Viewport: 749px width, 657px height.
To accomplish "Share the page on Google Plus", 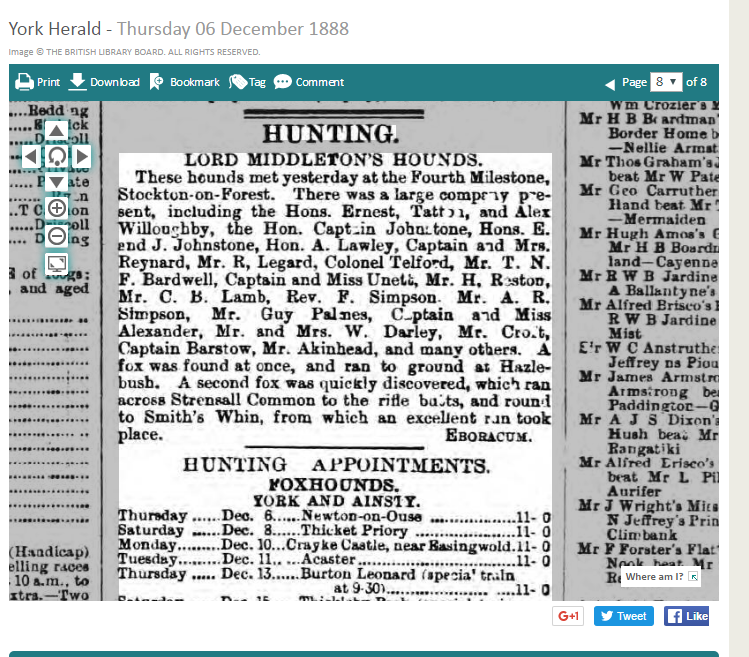I will pyautogui.click(x=568, y=616).
